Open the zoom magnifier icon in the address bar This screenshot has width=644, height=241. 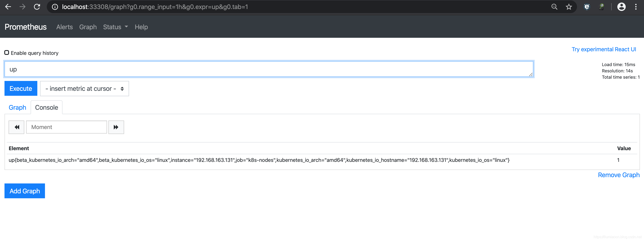(554, 7)
